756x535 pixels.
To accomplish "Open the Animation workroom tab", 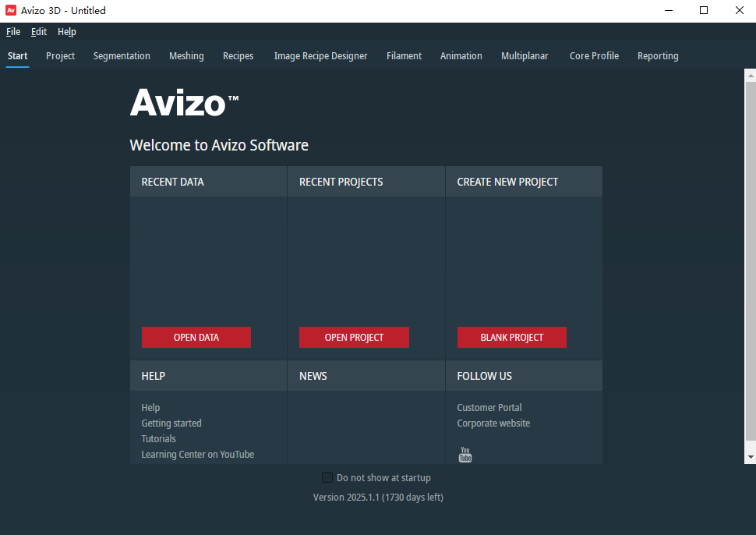I will click(x=461, y=56).
